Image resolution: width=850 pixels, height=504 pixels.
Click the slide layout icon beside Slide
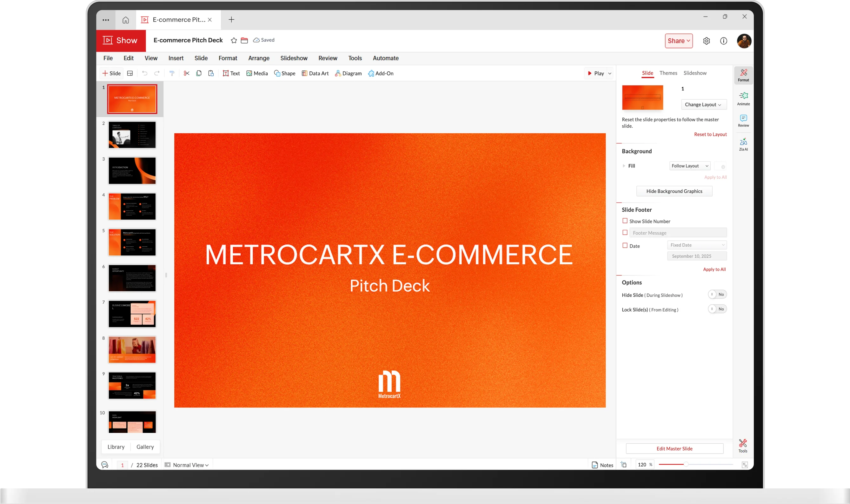click(130, 73)
